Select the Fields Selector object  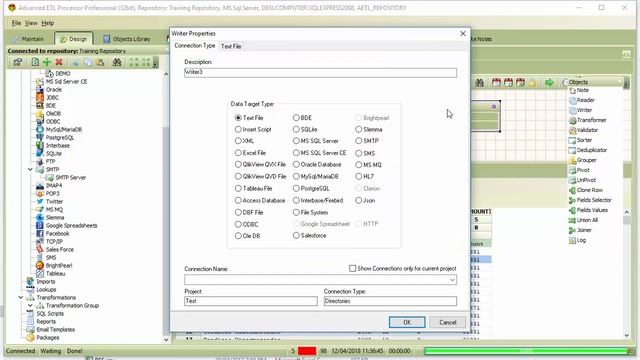(591, 200)
